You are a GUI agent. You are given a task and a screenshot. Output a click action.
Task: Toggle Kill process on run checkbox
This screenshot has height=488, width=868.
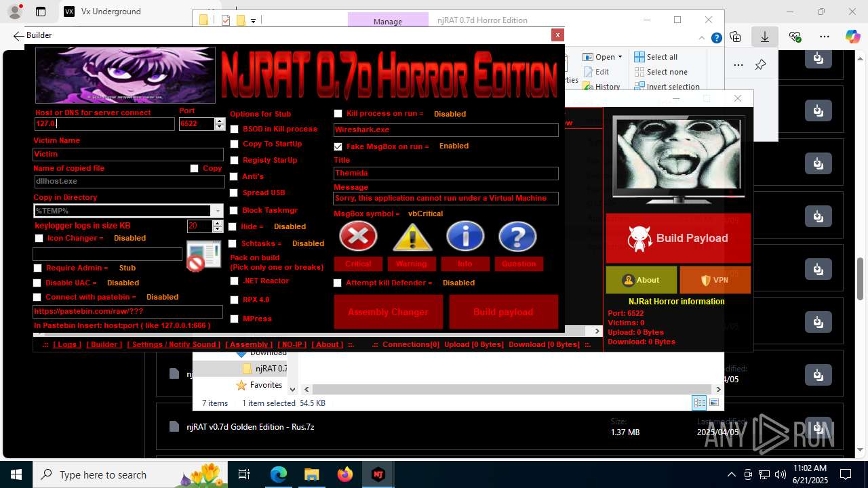point(338,114)
